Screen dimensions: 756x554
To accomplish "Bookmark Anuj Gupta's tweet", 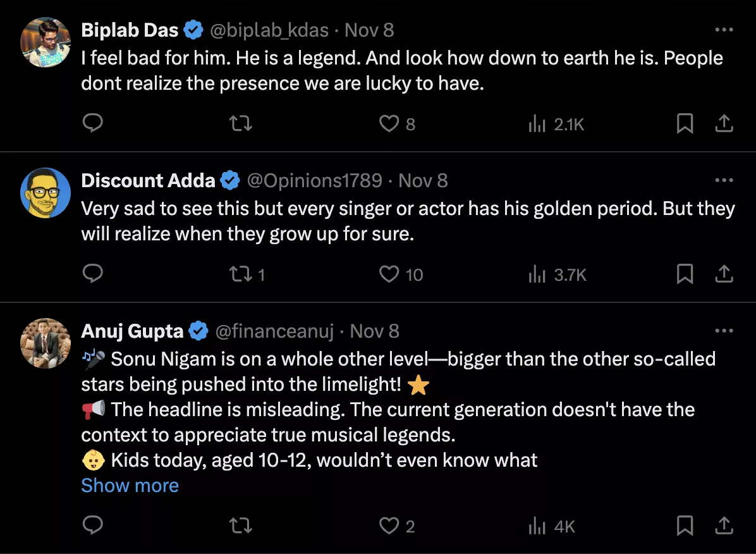I will (x=685, y=526).
